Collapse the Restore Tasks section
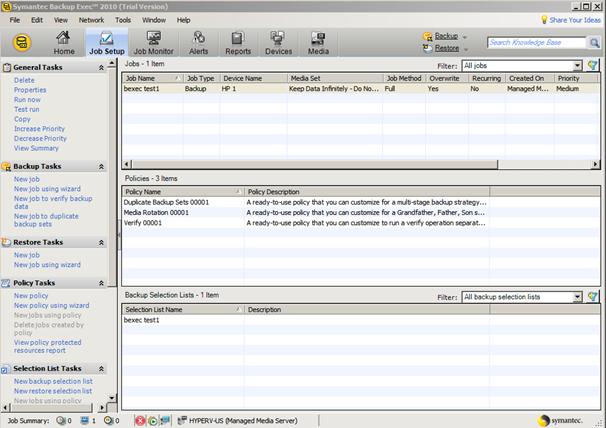The height and width of the screenshot is (428, 606). (x=101, y=242)
